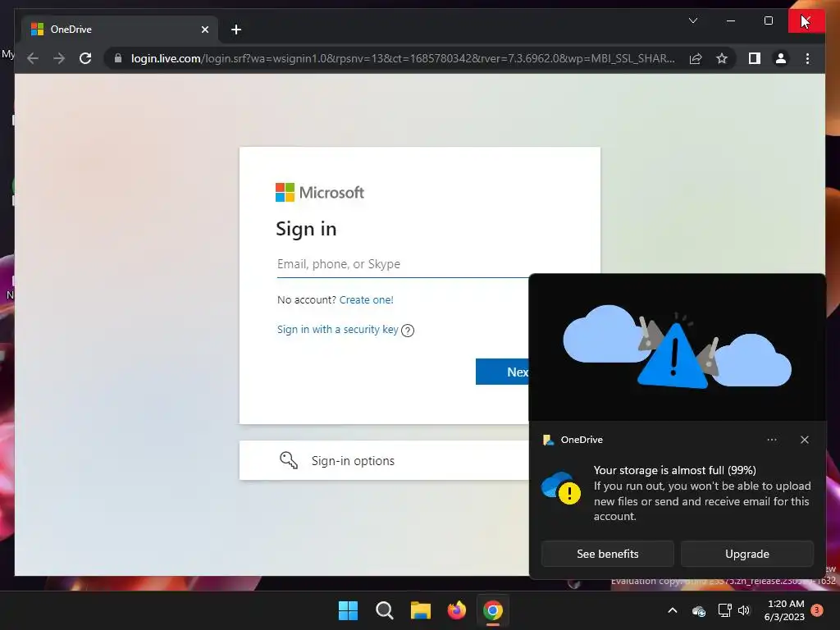Click Upgrade in OneDrive notification
This screenshot has width=840, height=630.
tap(746, 554)
